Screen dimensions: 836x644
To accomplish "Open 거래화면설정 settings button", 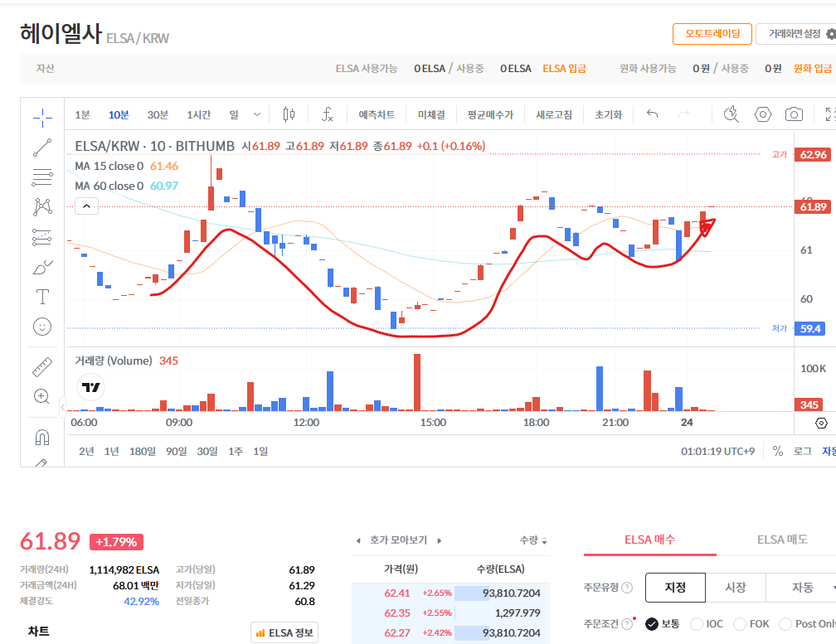I will (796, 34).
